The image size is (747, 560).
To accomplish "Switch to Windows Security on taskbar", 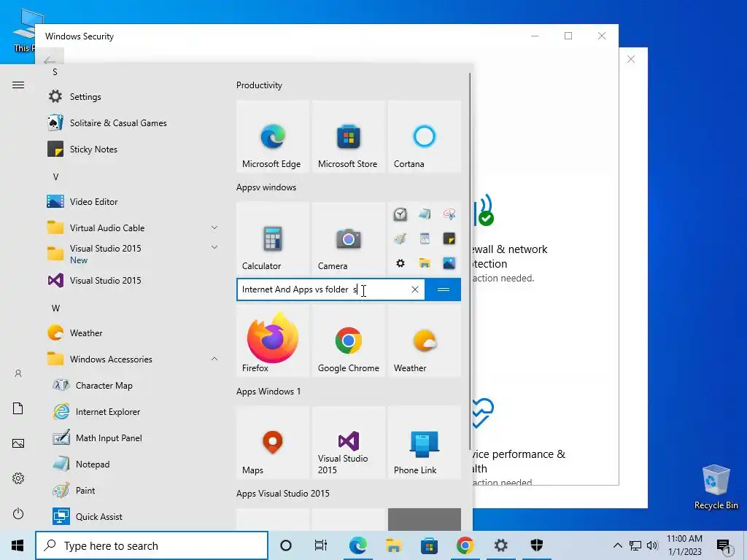I will 537,545.
